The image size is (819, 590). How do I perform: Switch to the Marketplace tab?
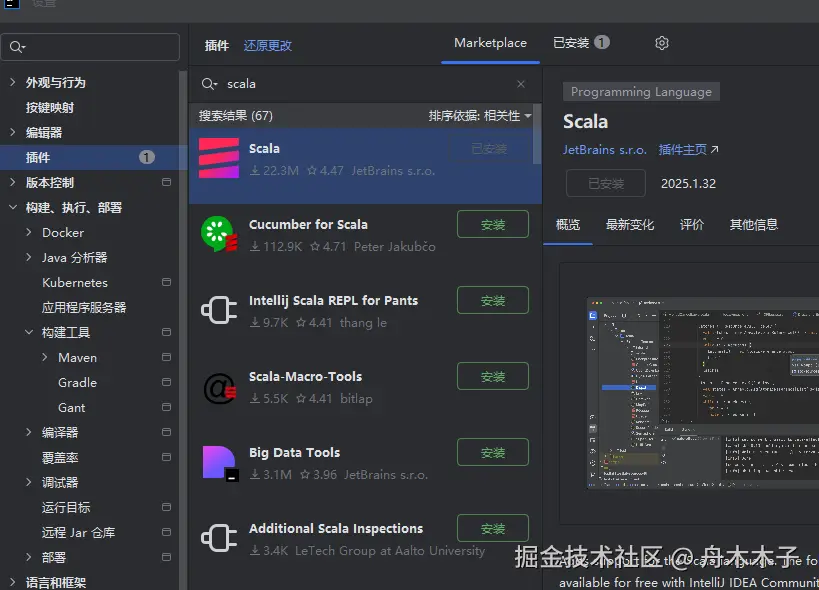490,43
